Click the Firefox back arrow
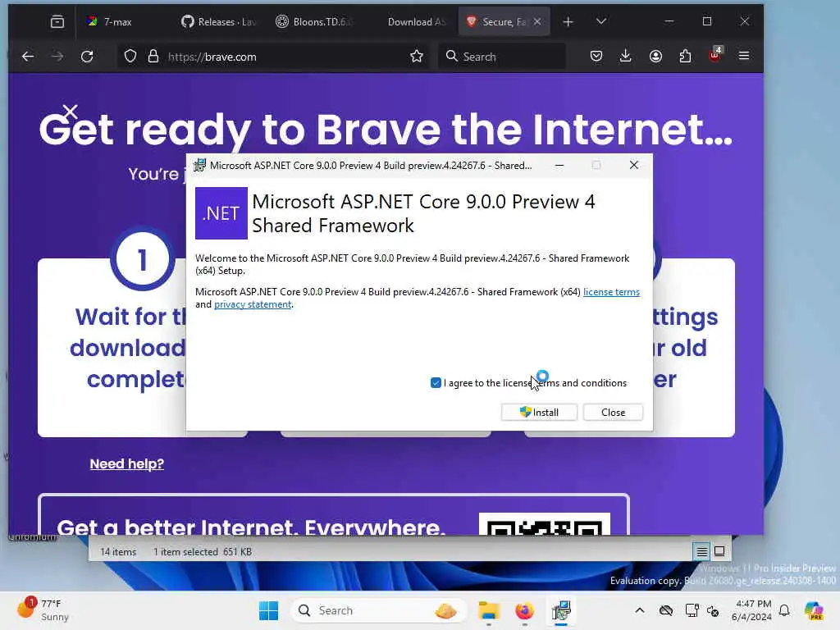Screen dimensions: 840x630 tap(28, 57)
